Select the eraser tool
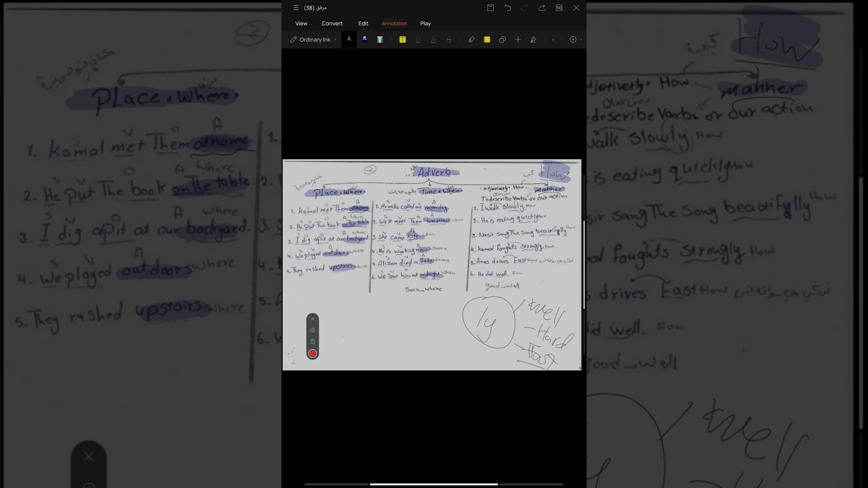 coord(471,39)
